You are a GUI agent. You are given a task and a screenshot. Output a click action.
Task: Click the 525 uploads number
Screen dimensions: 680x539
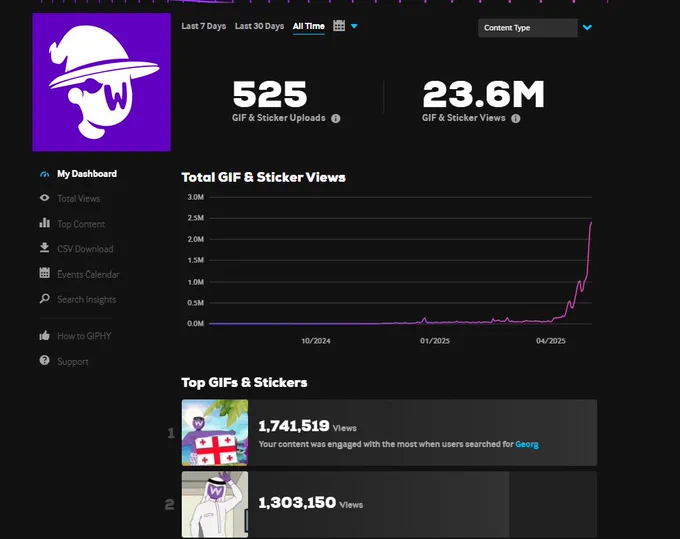click(270, 94)
